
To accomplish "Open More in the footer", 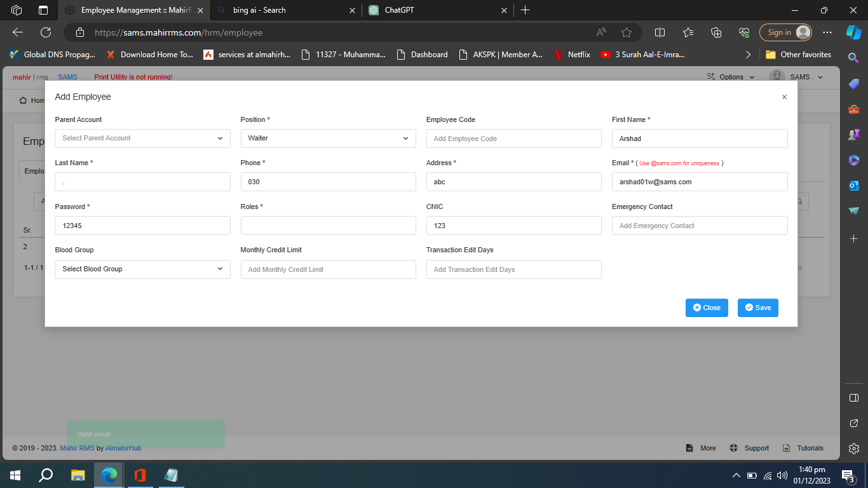I will tap(701, 448).
